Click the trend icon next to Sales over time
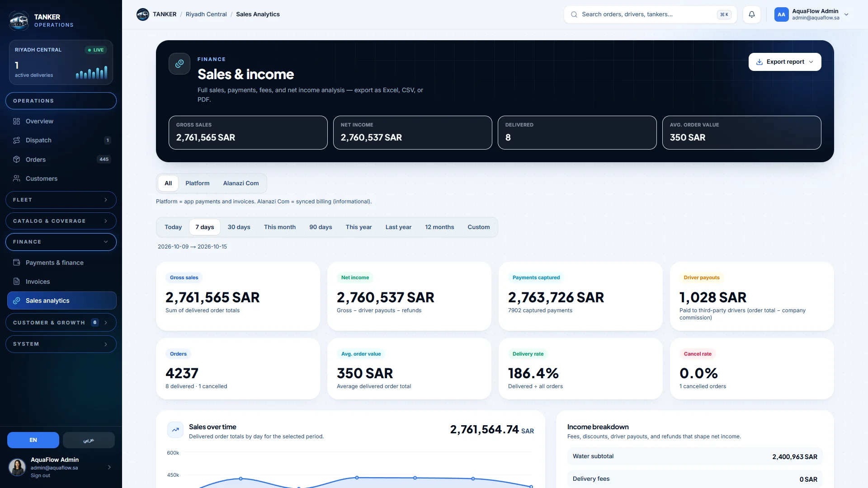This screenshot has height=488, width=868. pyautogui.click(x=175, y=430)
